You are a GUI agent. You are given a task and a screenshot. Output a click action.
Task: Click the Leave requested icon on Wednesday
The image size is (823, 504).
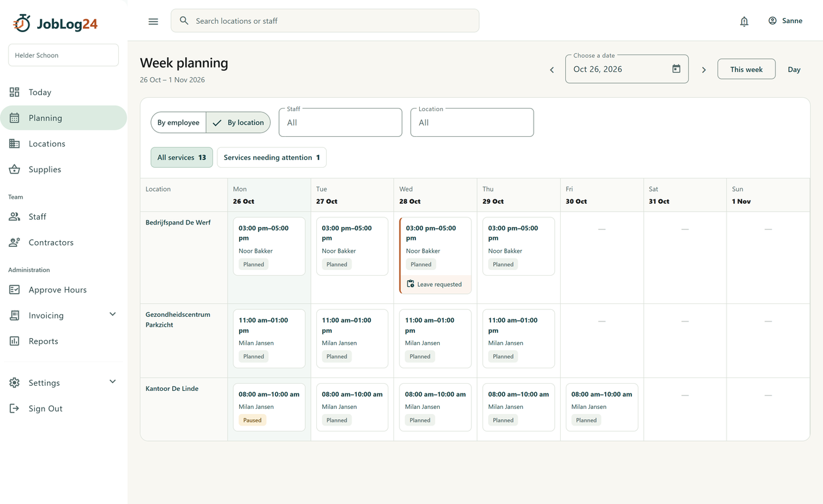pyautogui.click(x=410, y=284)
